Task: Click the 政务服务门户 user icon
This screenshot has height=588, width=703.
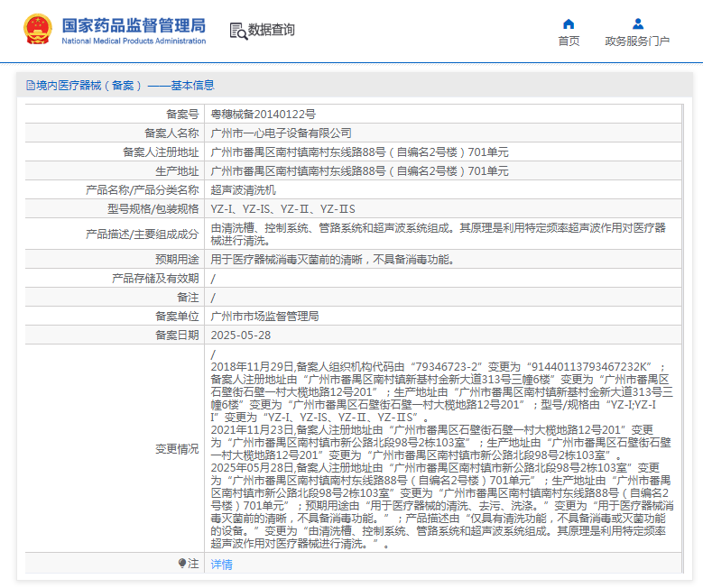Action: point(637,23)
